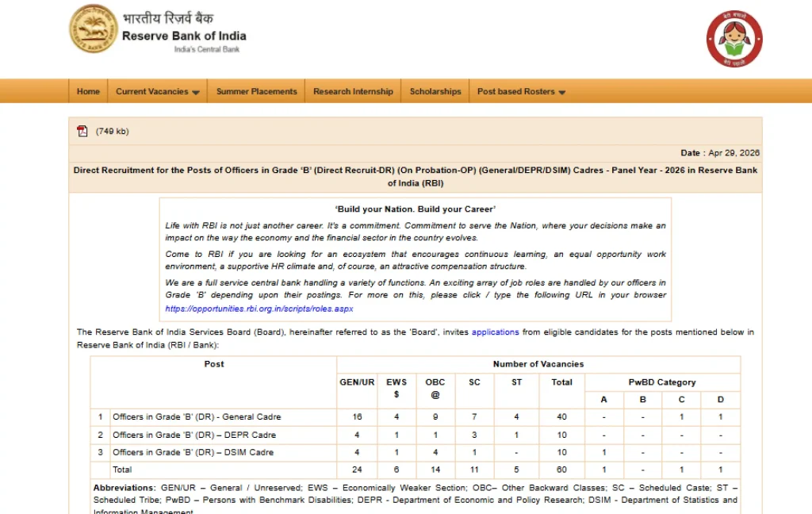812x514 pixels.
Task: Open the Scholarships menu entry
Action: 435,91
